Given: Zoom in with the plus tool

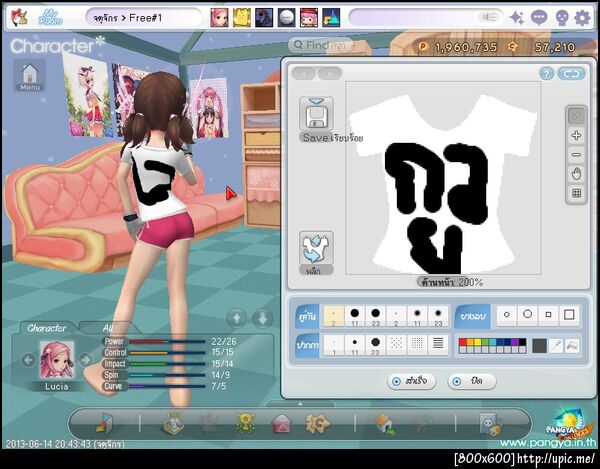Looking at the screenshot, I should 576,135.
